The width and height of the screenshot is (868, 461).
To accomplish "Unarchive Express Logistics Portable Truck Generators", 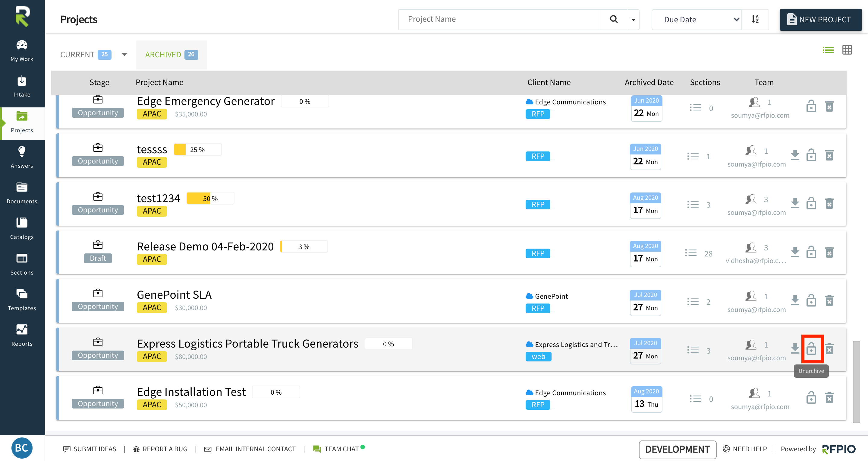I will [811, 349].
